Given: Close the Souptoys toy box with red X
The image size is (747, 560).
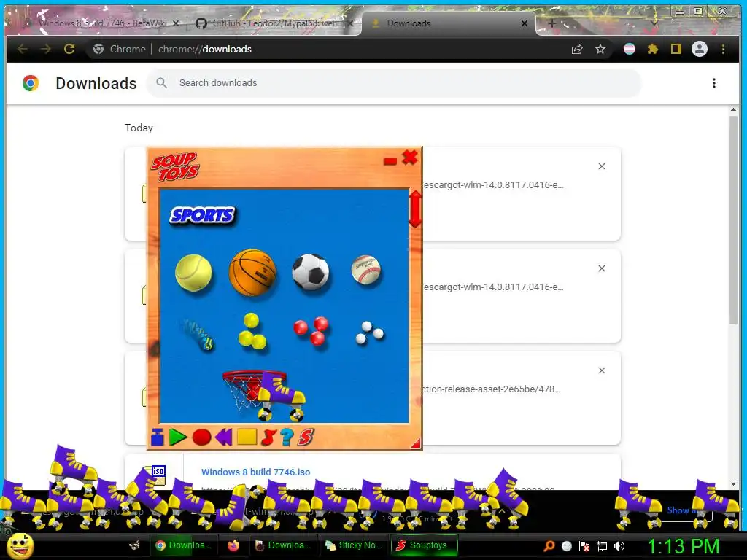Looking at the screenshot, I should tap(410, 157).
